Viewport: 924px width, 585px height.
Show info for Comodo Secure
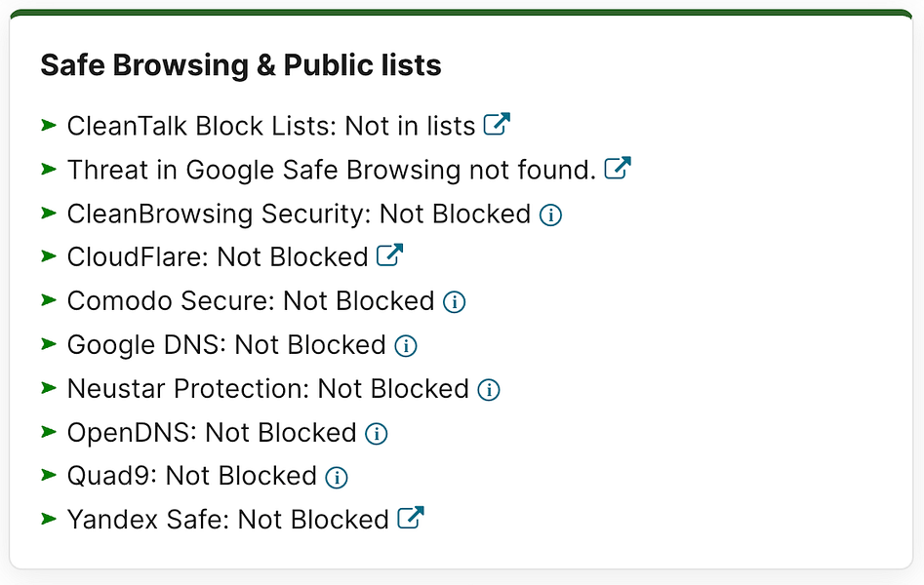coord(455,302)
